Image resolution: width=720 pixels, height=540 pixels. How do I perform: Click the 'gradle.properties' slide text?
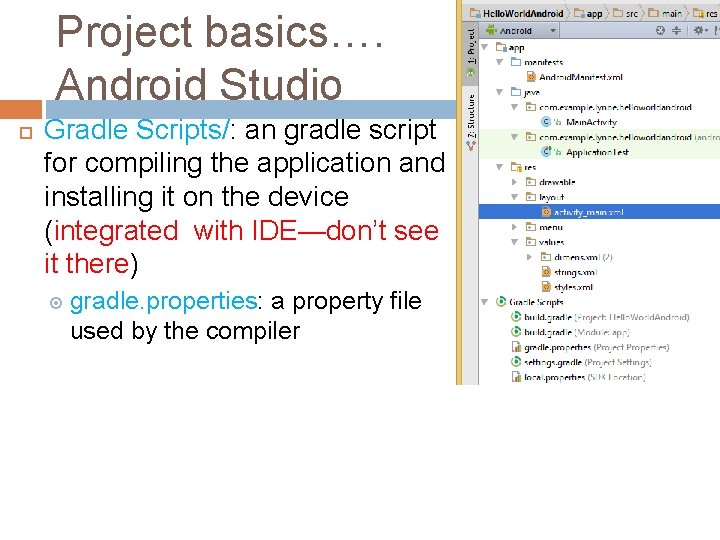point(163,302)
